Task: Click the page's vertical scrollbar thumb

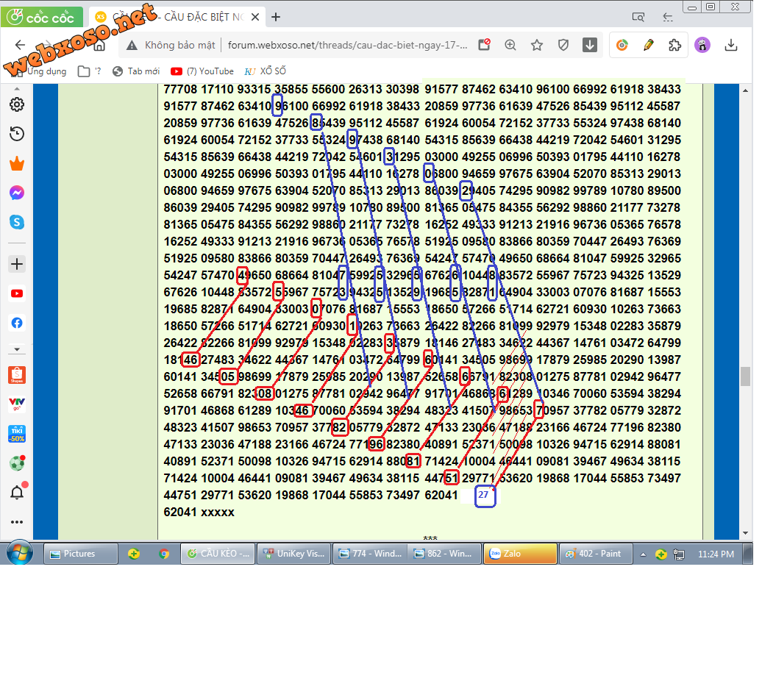Action: click(746, 376)
